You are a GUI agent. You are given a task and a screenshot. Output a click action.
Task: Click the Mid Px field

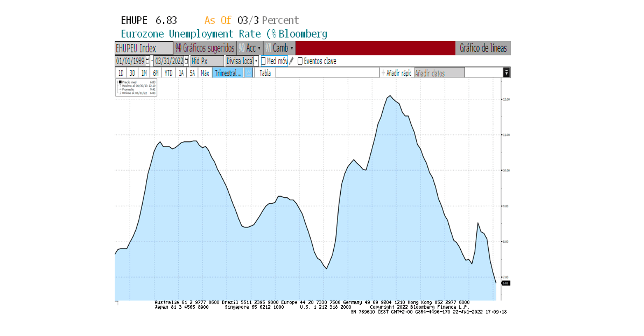[x=207, y=61]
